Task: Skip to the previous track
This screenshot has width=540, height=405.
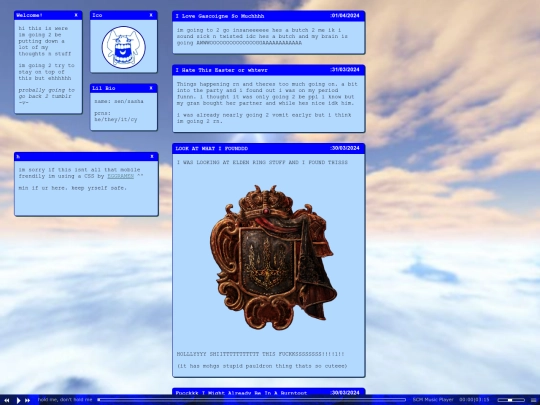Action: (7, 400)
